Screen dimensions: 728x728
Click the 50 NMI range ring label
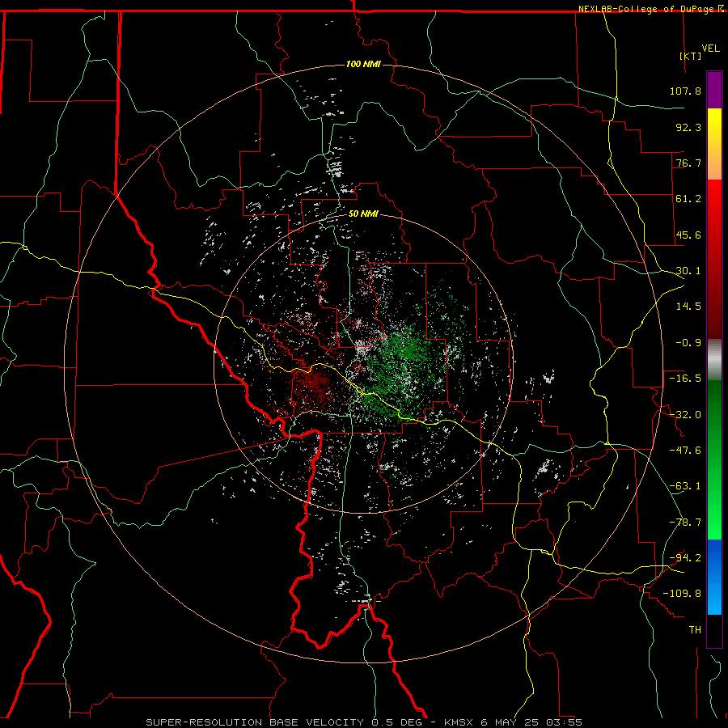363,214
